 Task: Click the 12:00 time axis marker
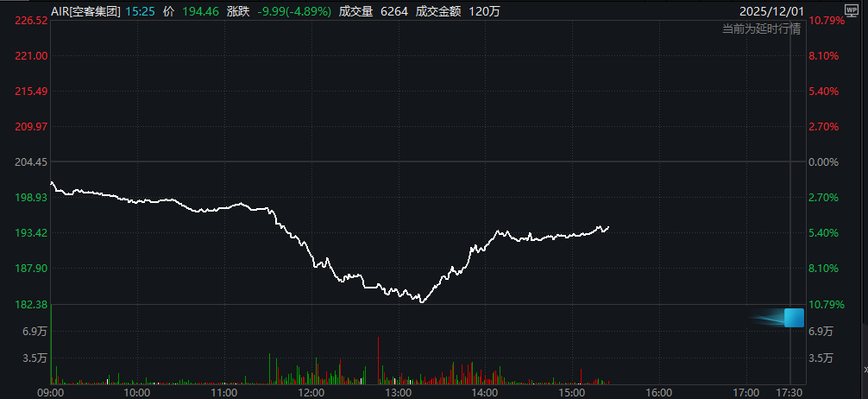311,392
